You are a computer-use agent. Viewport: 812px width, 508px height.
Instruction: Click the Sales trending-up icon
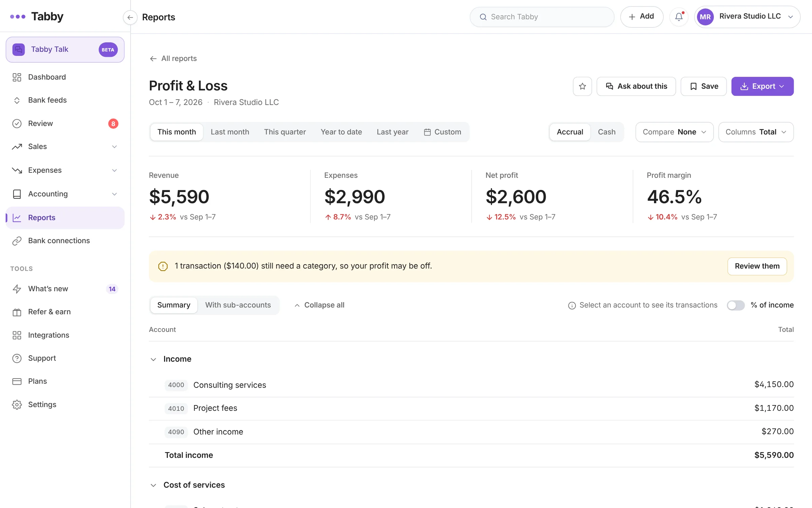(x=17, y=147)
